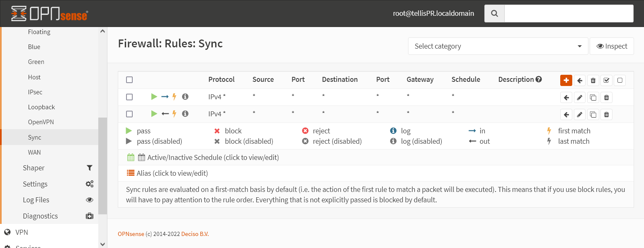Click the Settings gears icon in sidebar
Image resolution: width=644 pixels, height=248 pixels.
click(x=90, y=184)
